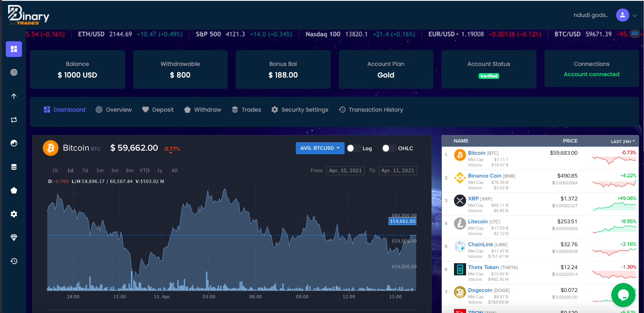This screenshot has width=644, height=313.
Task: Click the coin stack icon in the left sidebar
Action: (x=14, y=167)
